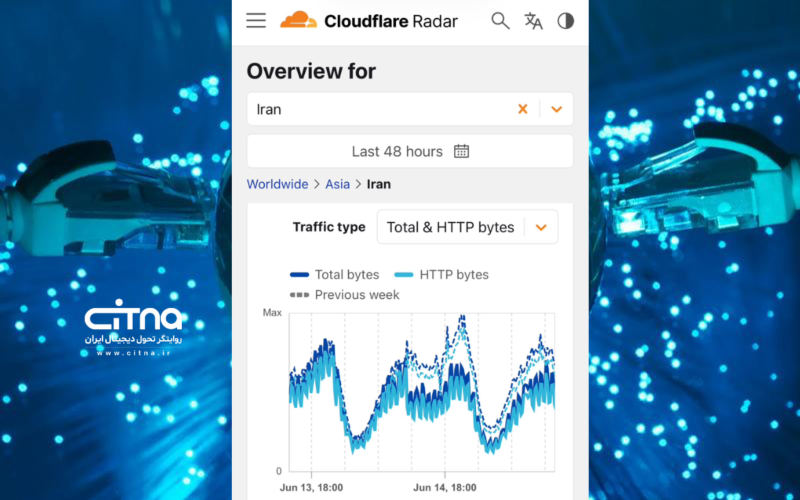
Task: Select the Iran breadcrumb item
Action: pos(379,184)
